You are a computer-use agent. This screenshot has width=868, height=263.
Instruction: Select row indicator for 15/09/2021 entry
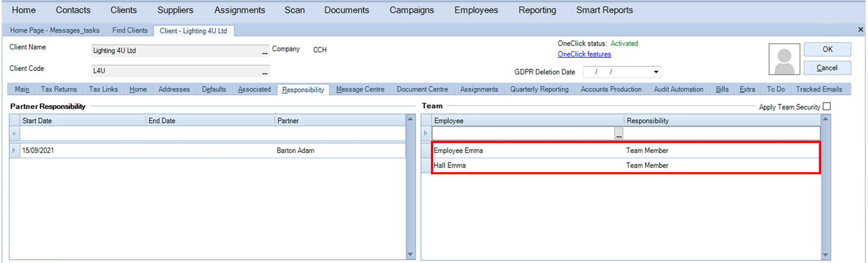tap(14, 150)
